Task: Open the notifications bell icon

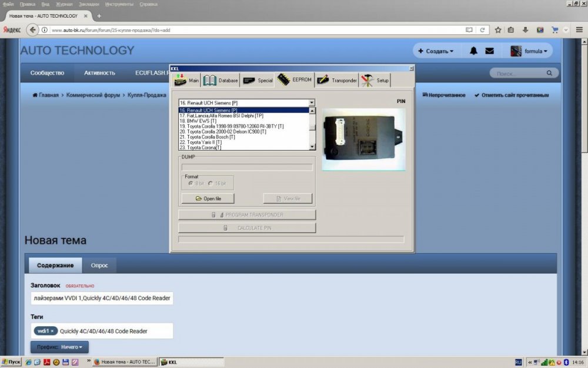Action: [473, 51]
